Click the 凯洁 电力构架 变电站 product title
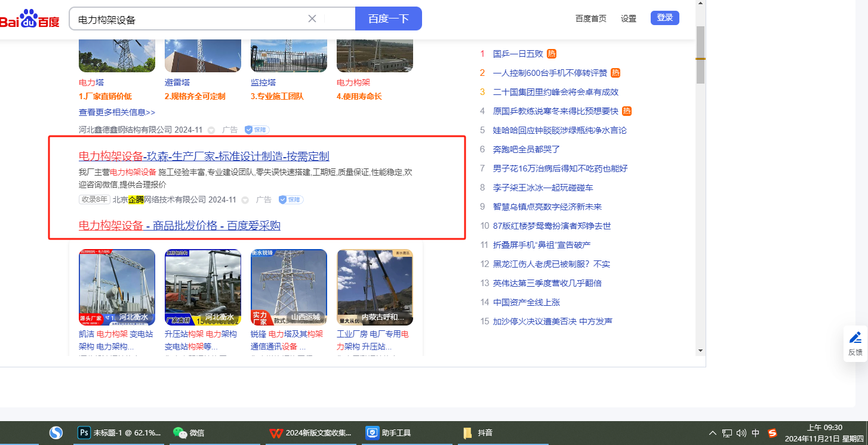Screen dimensions: 868x445 [116, 340]
